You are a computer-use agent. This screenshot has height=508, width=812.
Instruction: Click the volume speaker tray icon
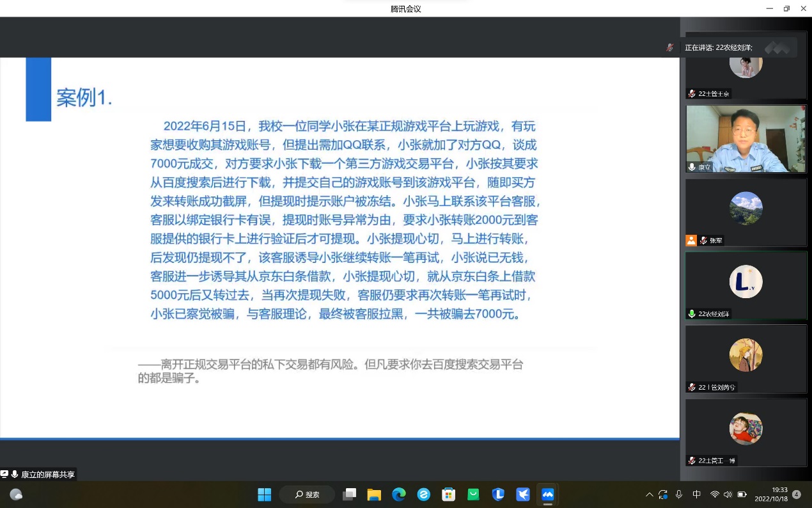click(728, 495)
